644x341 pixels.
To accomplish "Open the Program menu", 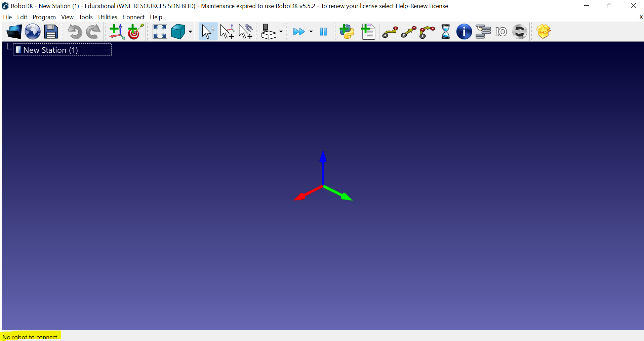I will click(44, 17).
